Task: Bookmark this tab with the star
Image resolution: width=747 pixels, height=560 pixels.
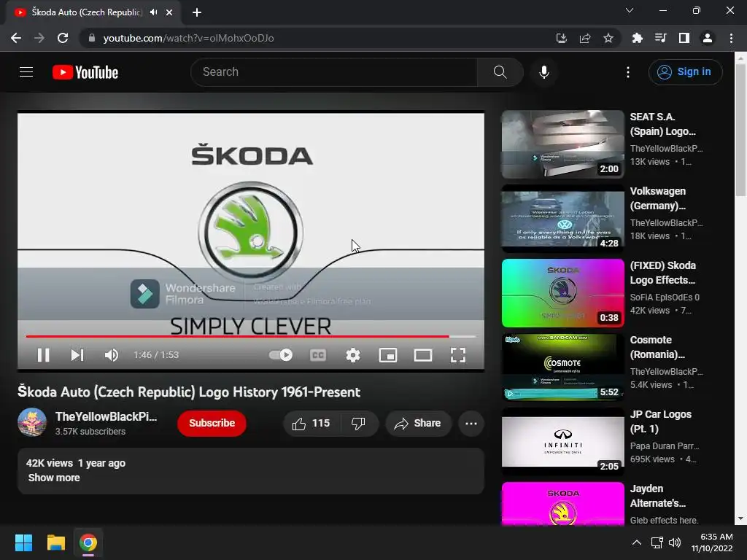Action: (x=608, y=38)
